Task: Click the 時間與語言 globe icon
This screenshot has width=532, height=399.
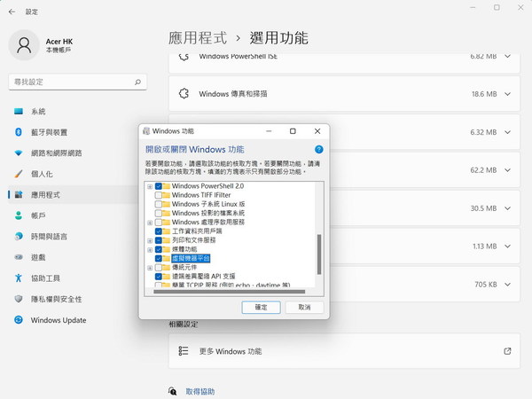Action: point(19,236)
